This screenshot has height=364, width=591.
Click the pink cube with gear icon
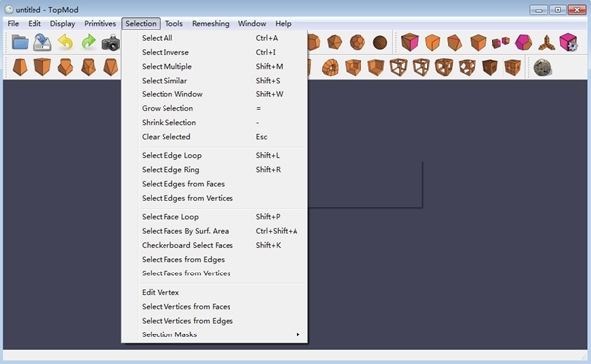coord(568,42)
